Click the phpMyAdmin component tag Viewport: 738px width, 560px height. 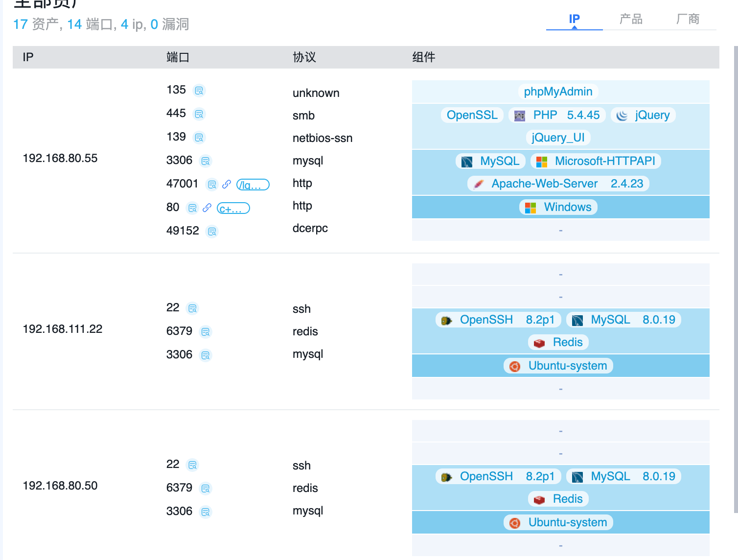coord(558,92)
